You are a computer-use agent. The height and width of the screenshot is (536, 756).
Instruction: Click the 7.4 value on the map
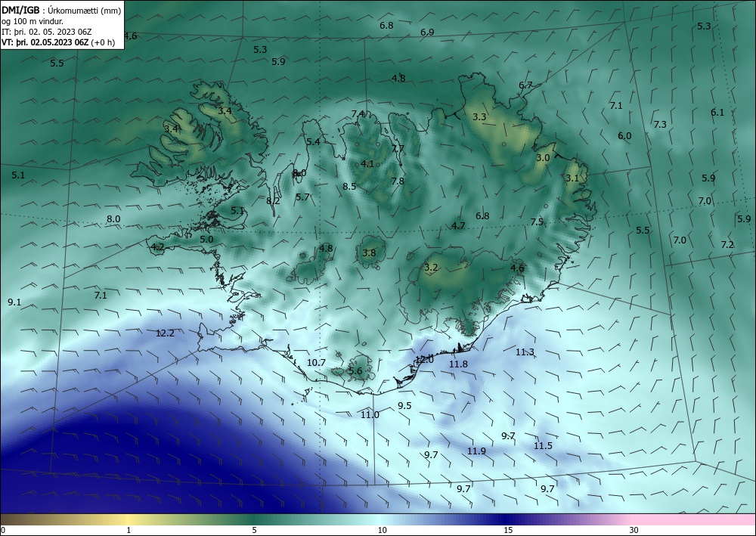tap(358, 113)
